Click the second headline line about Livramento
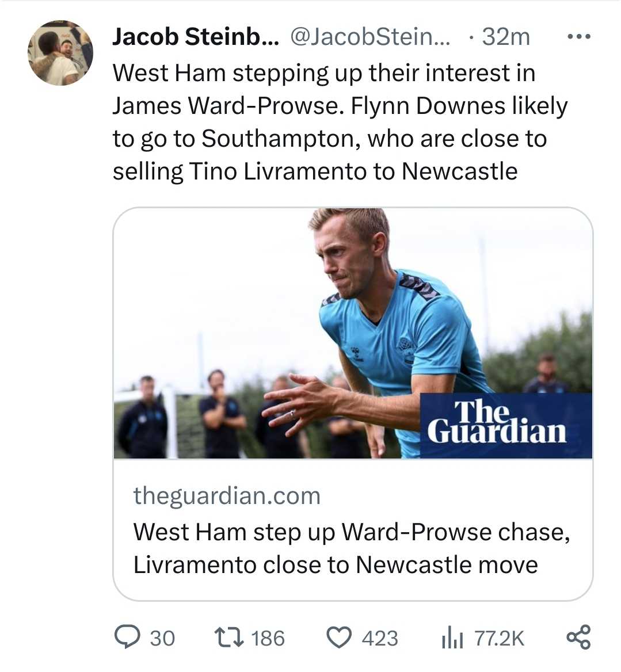This screenshot has height=672, width=621. [x=336, y=565]
